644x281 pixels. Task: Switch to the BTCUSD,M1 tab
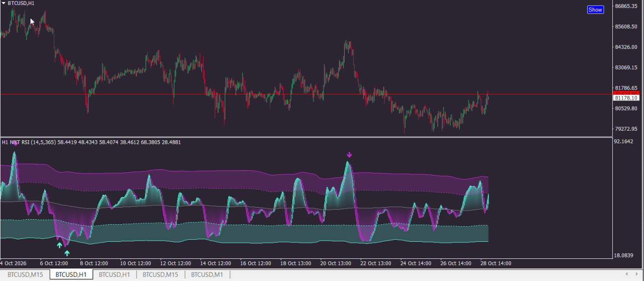click(x=207, y=274)
